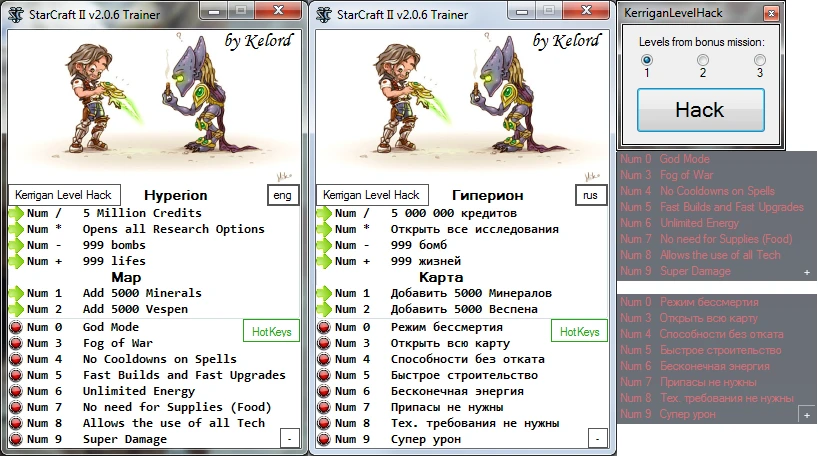The width and height of the screenshot is (818, 456).
Task: Click the cartoon artwork in English trainer
Action: [x=154, y=106]
